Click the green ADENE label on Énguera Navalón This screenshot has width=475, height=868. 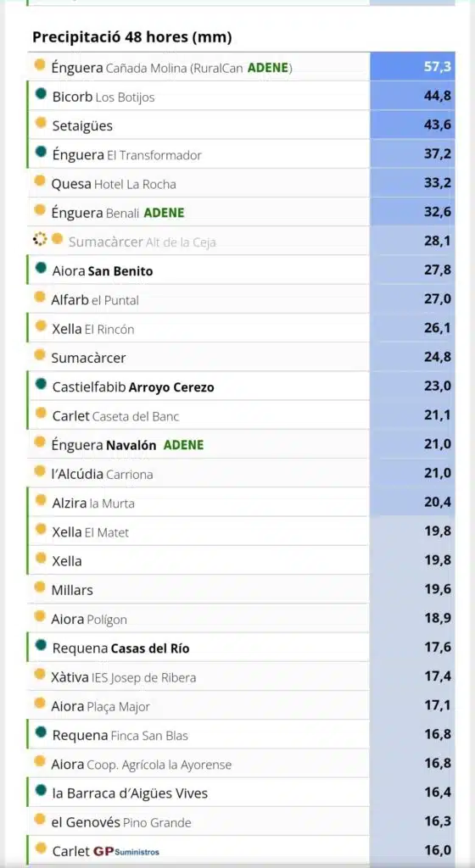tap(184, 444)
